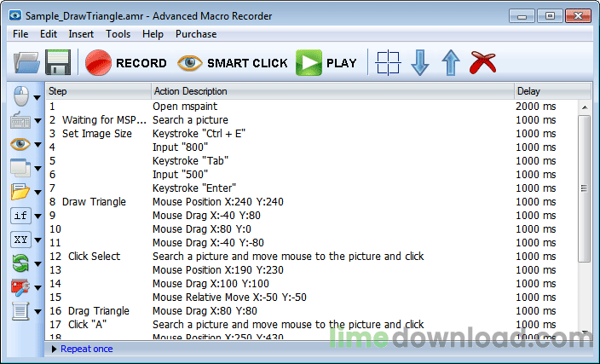Image resolution: width=600 pixels, height=364 pixels.
Task: Insert keyboard action from sidebar keyboard icon
Action: [x=20, y=120]
